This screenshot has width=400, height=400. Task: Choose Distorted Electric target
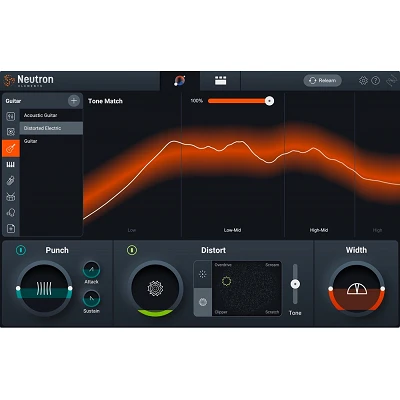51,128
